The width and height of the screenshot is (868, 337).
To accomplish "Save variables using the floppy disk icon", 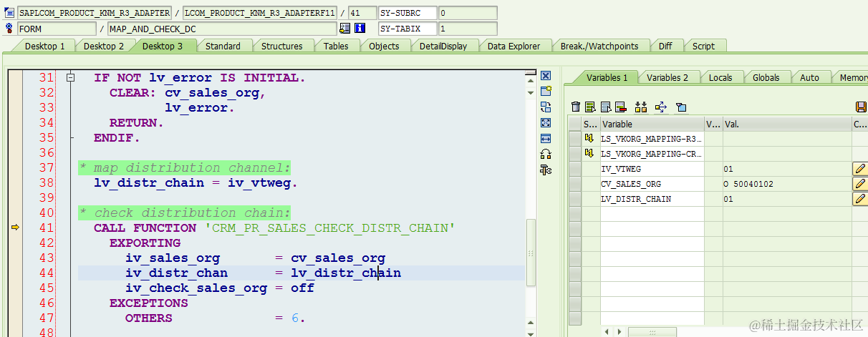I will click(862, 107).
